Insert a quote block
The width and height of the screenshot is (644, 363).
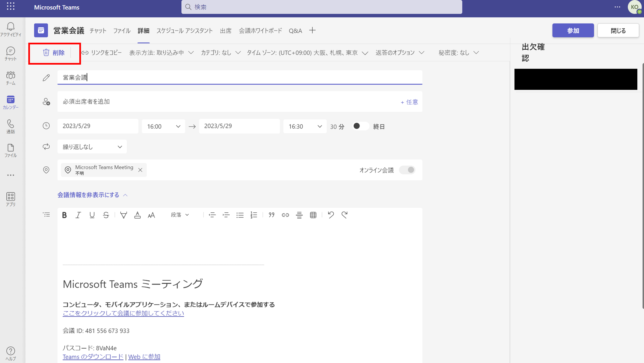click(x=272, y=215)
